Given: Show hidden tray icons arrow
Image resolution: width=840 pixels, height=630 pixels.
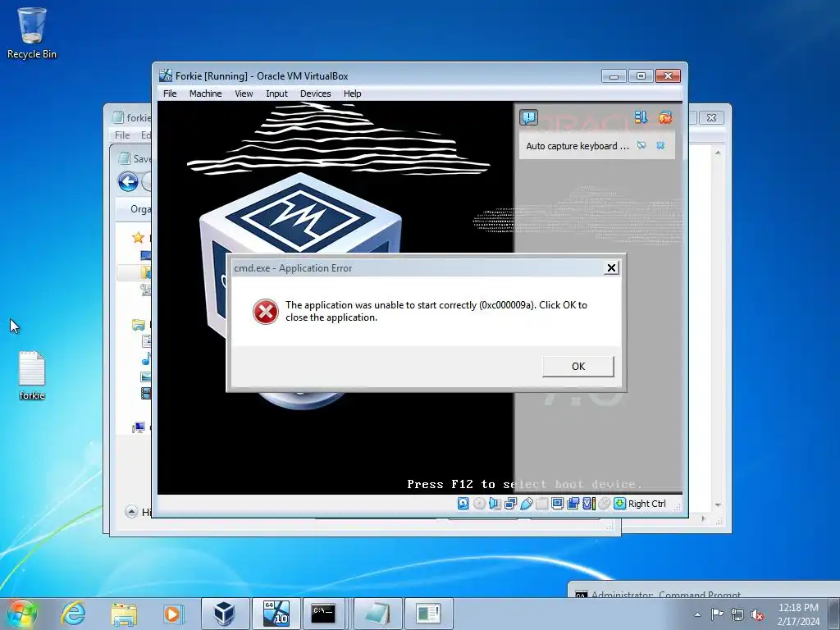Looking at the screenshot, I should 697,614.
